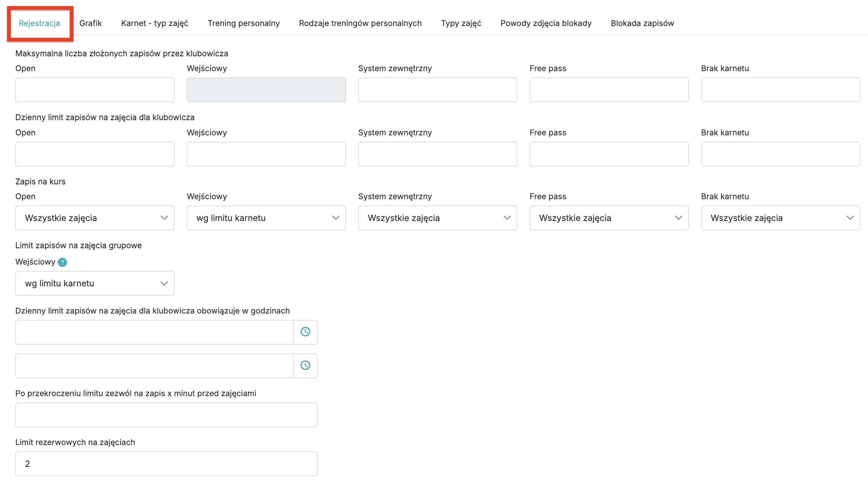
Task: Select the Typy zajęć tab
Action: pyautogui.click(x=461, y=23)
